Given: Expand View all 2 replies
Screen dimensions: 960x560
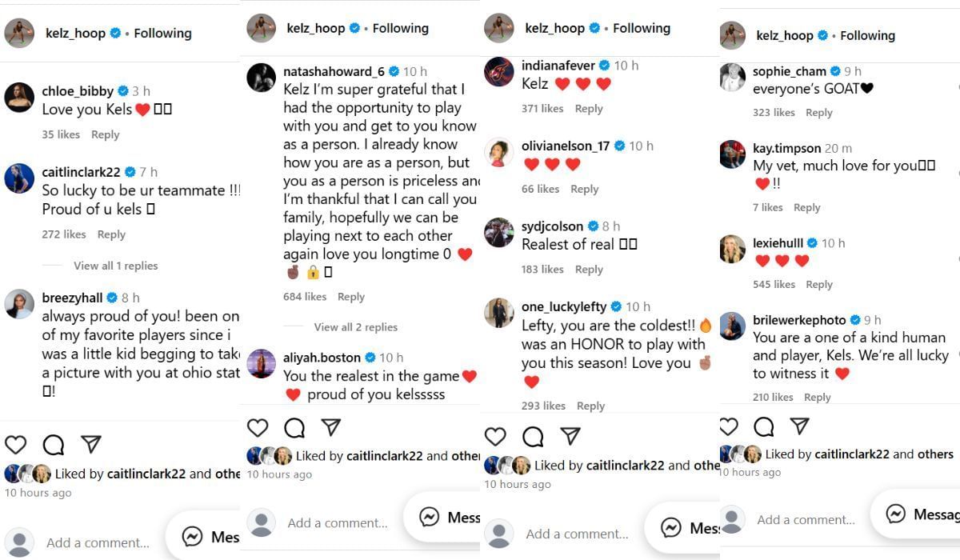Looking at the screenshot, I should [355, 326].
